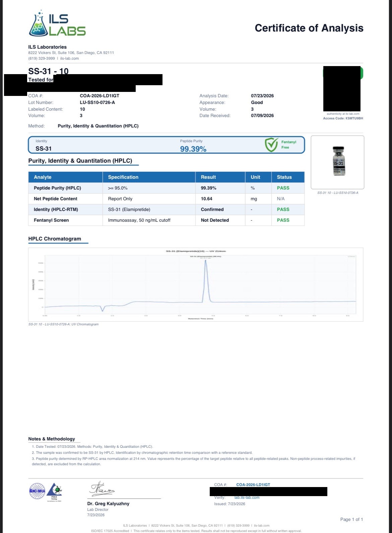Click note 2 about retention time comparison
The height and width of the screenshot is (533, 392).
point(142,452)
